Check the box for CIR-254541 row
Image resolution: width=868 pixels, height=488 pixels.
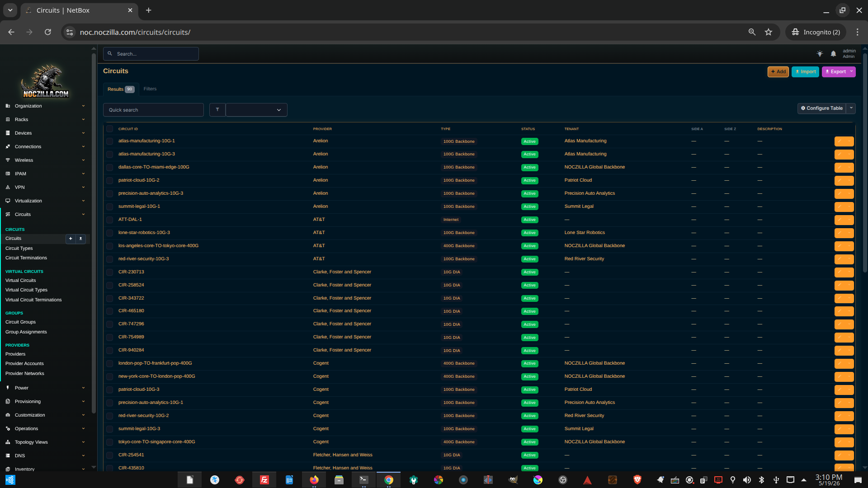[x=109, y=455]
